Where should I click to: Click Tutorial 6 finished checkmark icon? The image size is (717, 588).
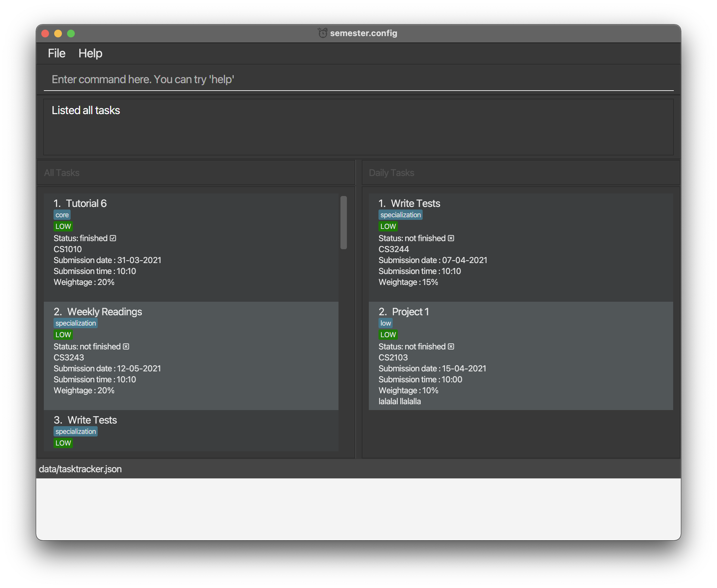click(113, 238)
